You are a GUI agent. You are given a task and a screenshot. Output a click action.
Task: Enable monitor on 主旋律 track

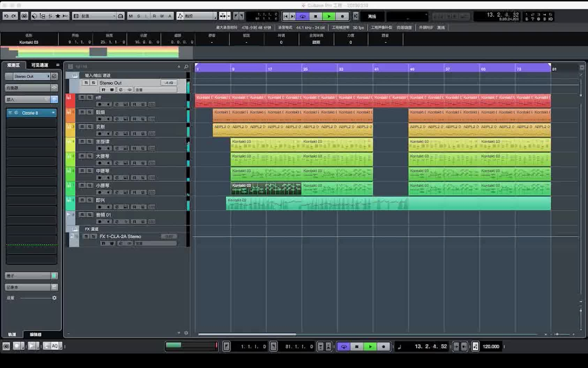coord(108,148)
